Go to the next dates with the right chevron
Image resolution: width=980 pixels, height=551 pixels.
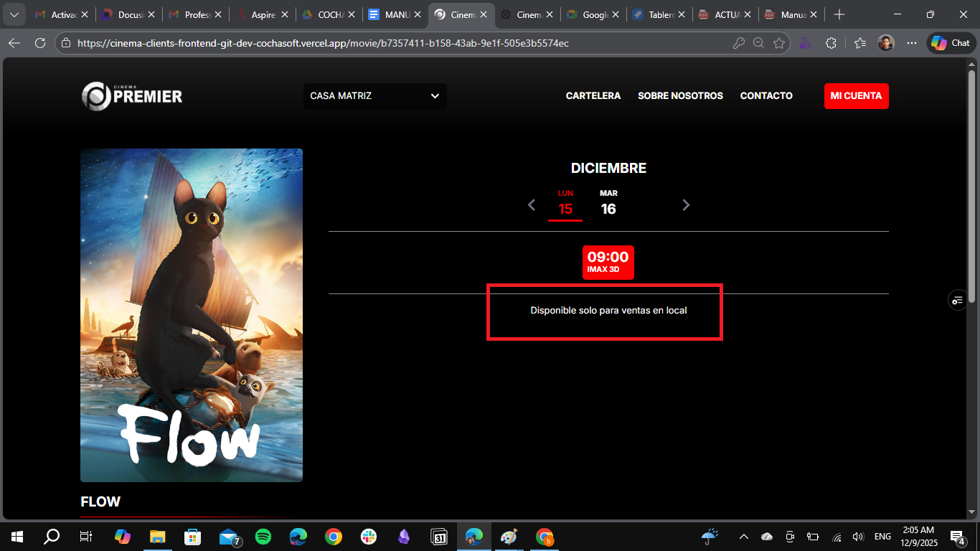point(686,205)
